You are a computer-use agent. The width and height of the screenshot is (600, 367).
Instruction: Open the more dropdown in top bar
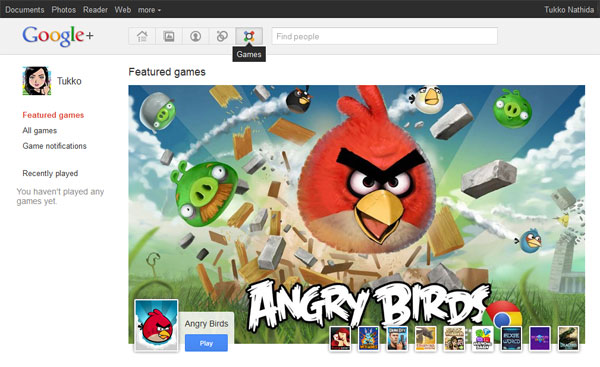[x=149, y=10]
